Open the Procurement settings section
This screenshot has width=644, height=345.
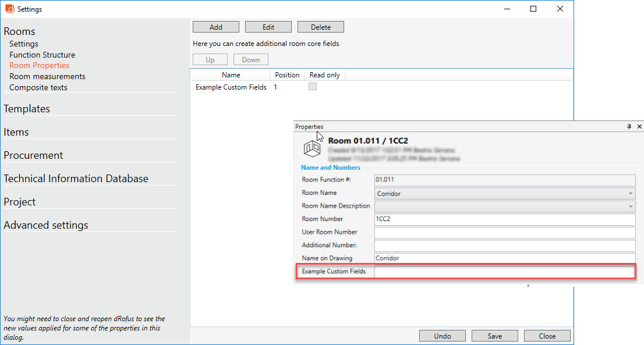pos(33,155)
